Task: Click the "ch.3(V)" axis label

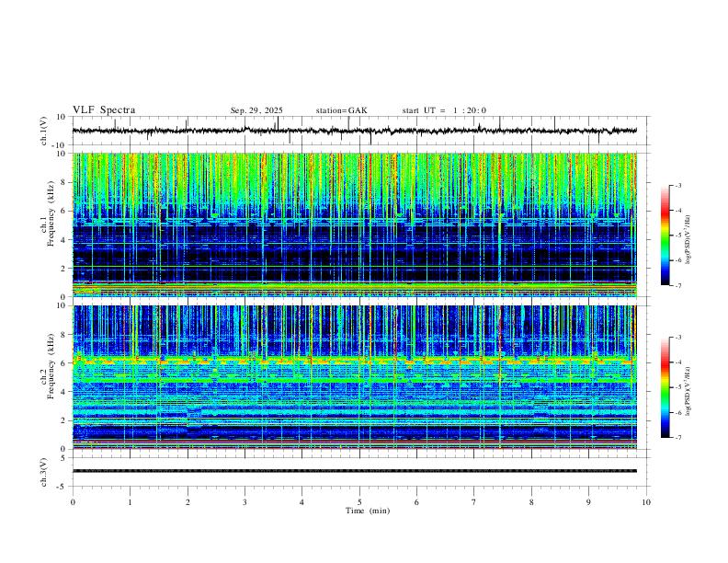Action: (44, 472)
